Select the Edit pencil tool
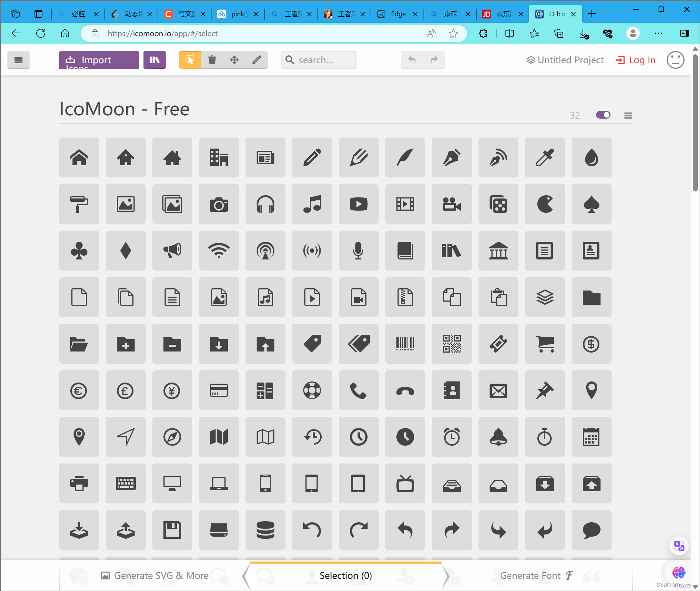The height and width of the screenshot is (591, 700). pyautogui.click(x=257, y=60)
